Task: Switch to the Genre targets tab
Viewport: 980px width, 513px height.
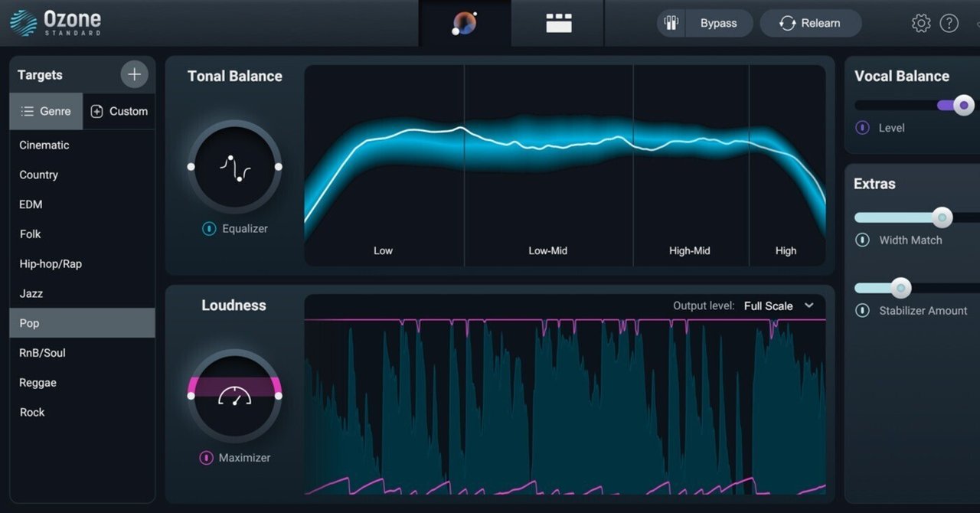Action: 46,111
